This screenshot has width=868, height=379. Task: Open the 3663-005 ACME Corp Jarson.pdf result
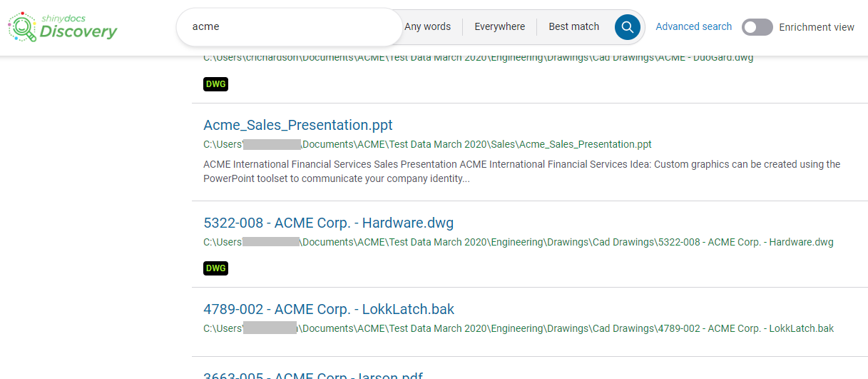(312, 375)
